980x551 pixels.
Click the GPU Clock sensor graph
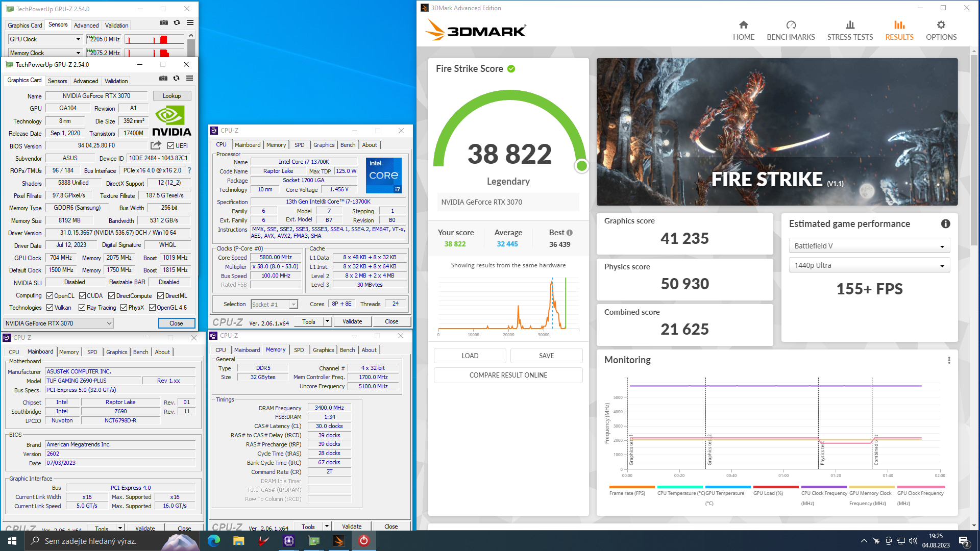155,39
